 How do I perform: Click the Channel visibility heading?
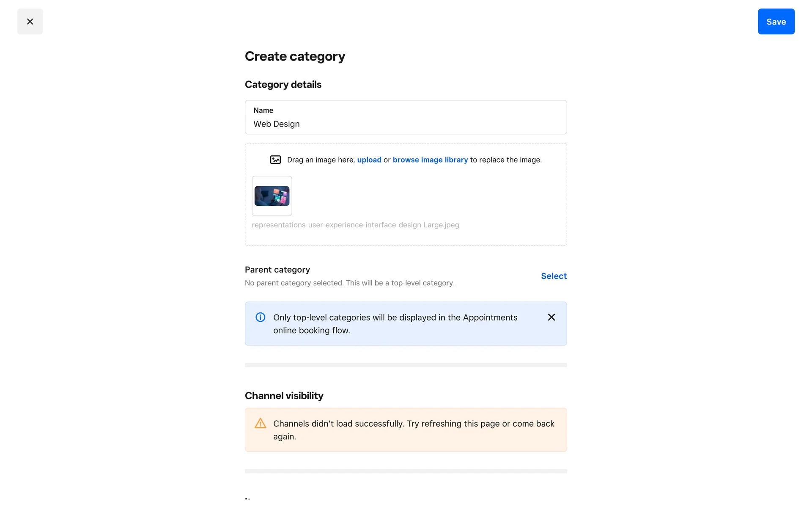coord(284,396)
